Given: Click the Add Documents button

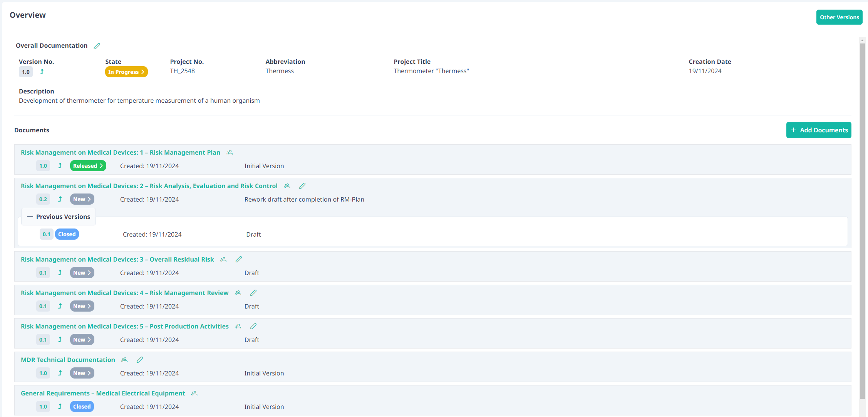Looking at the screenshot, I should tap(819, 130).
